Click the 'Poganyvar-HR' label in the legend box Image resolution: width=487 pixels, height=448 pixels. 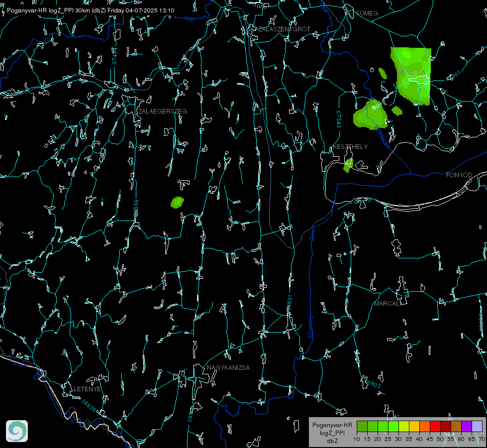pyautogui.click(x=332, y=425)
